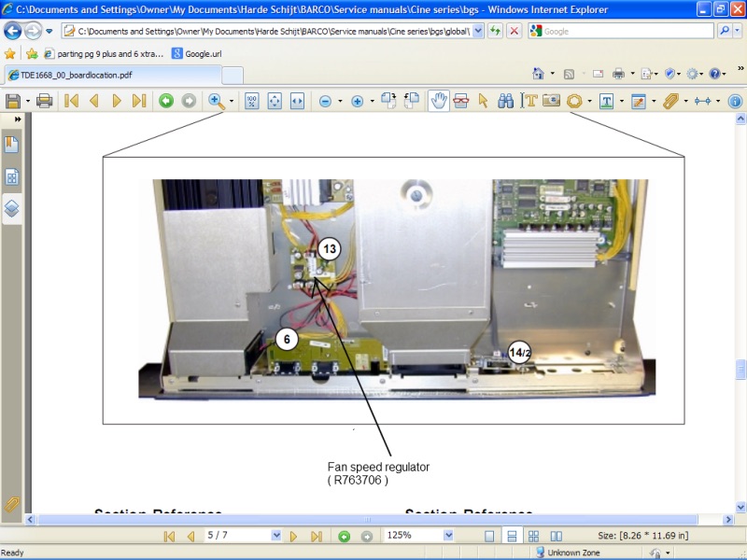The width and height of the screenshot is (747, 560).
Task: Select the orange shape drawing tool
Action: tap(574, 101)
